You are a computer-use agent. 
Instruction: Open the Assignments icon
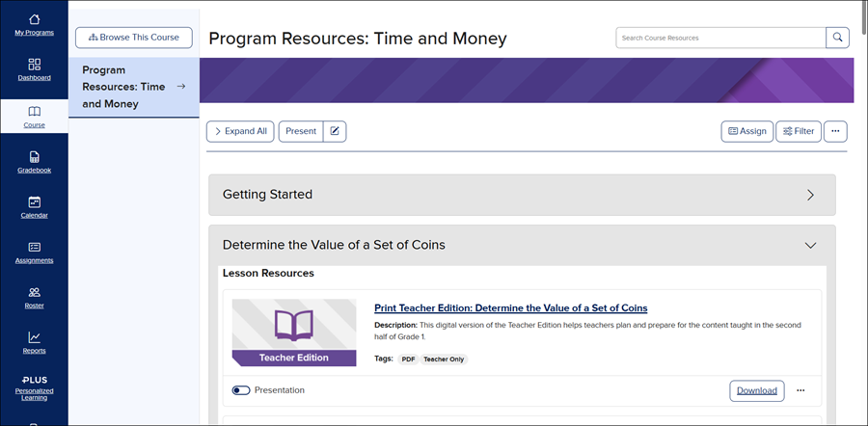34,248
